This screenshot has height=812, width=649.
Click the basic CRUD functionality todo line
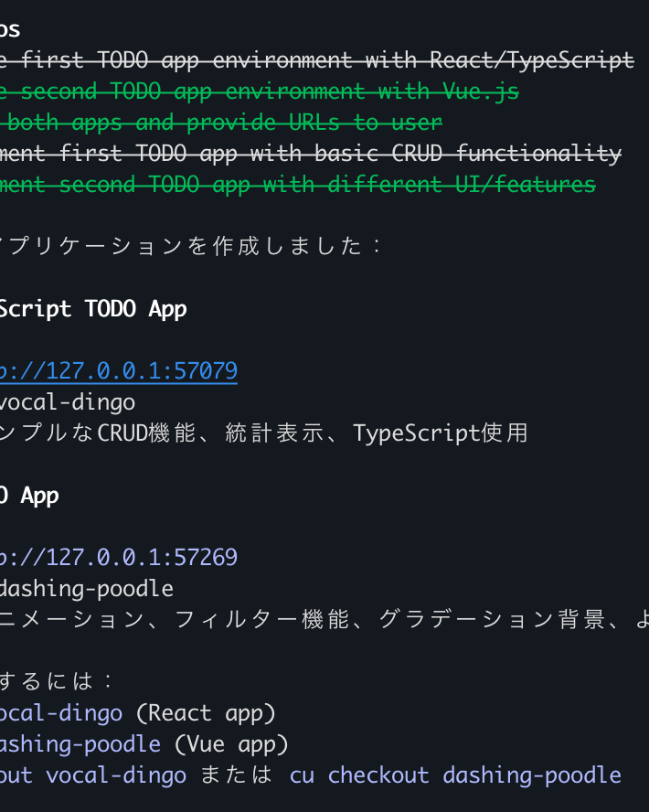[x=311, y=154]
